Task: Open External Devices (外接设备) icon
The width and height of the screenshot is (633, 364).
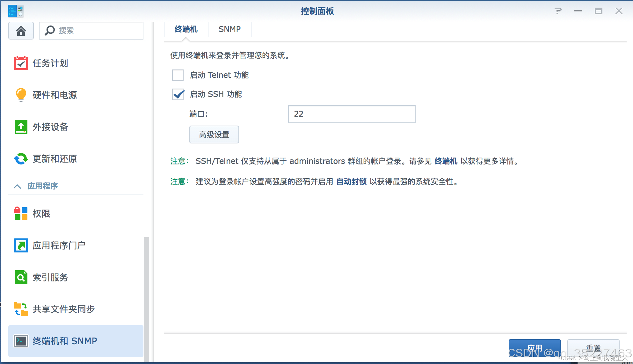Action: click(x=21, y=127)
